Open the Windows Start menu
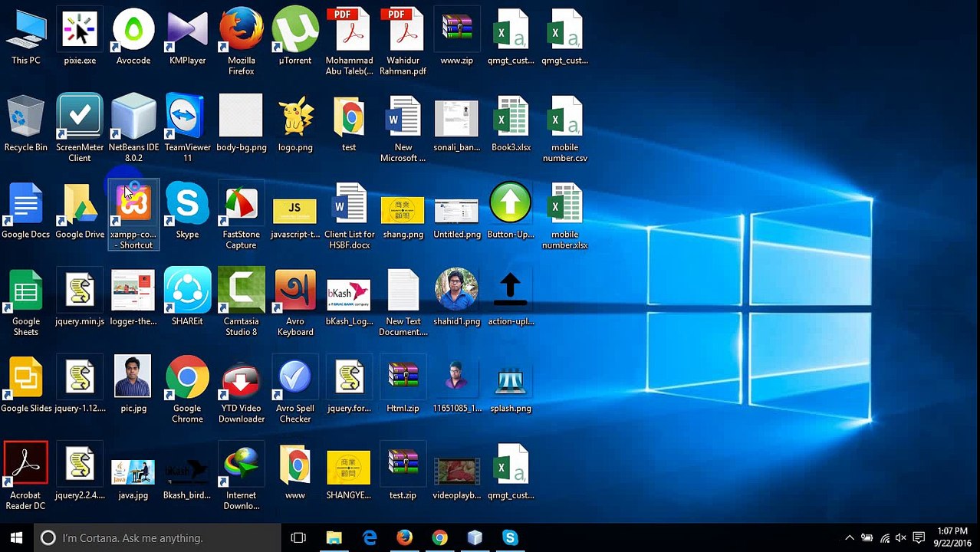 16,538
